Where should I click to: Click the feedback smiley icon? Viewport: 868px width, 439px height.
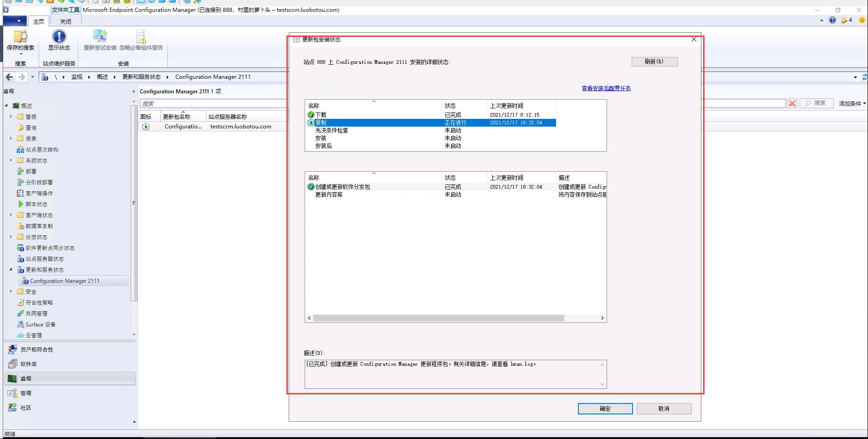point(862,20)
